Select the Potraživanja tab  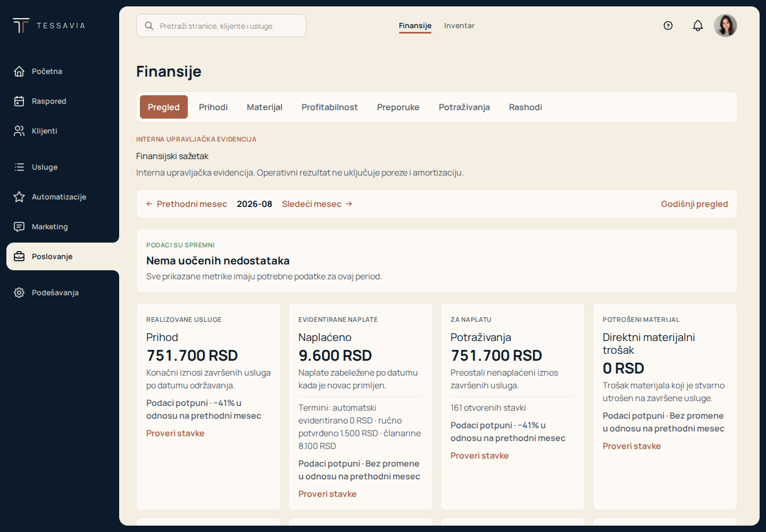pyautogui.click(x=464, y=107)
